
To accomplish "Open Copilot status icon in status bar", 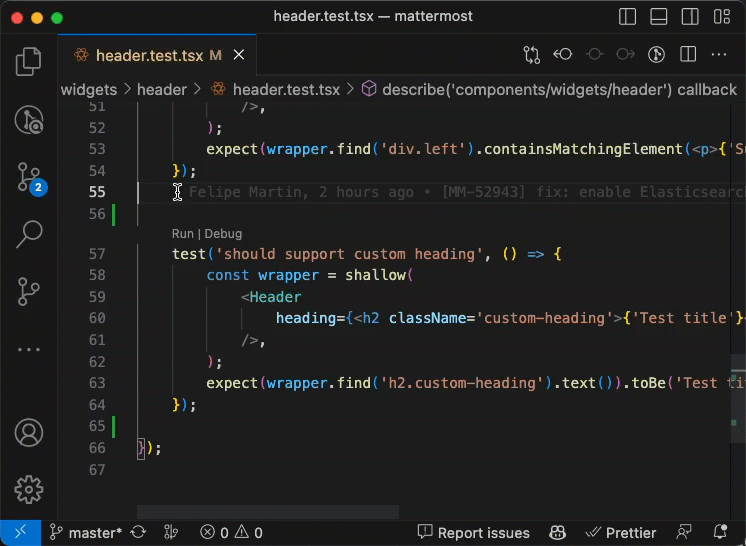I will tap(558, 532).
